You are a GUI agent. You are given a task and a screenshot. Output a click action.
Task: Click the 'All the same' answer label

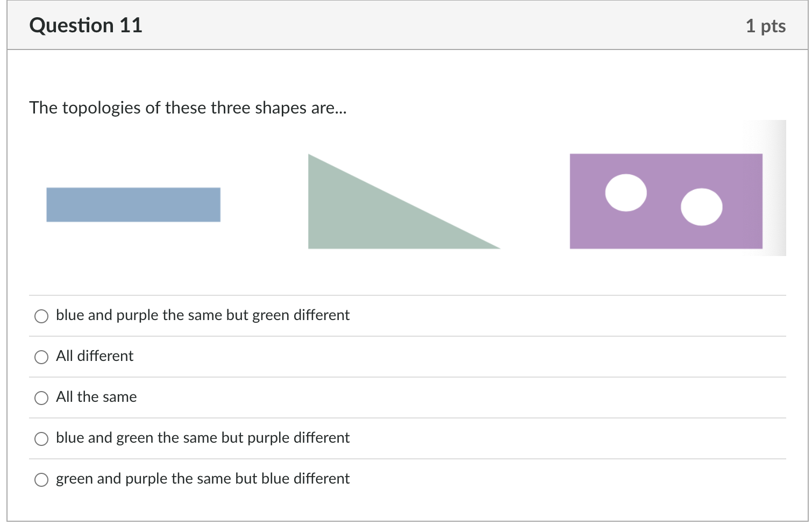96,396
